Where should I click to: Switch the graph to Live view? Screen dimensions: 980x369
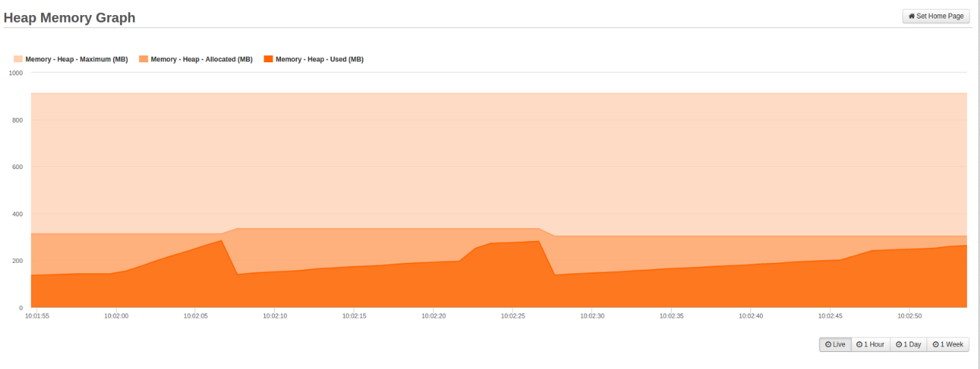(835, 344)
